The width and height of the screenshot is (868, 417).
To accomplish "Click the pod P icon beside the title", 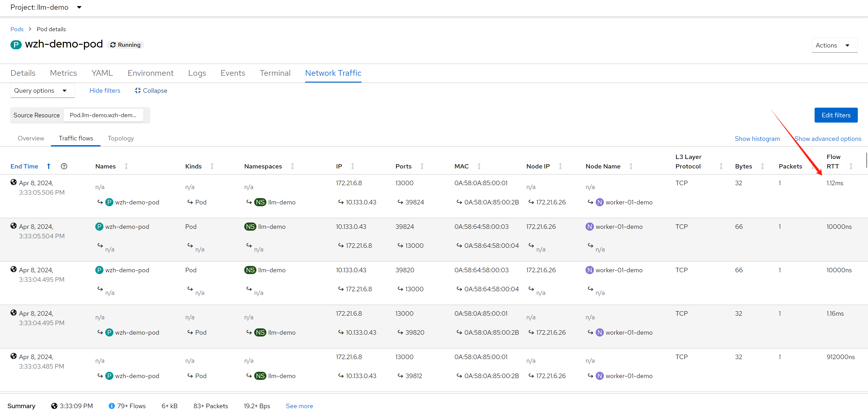I will point(16,45).
